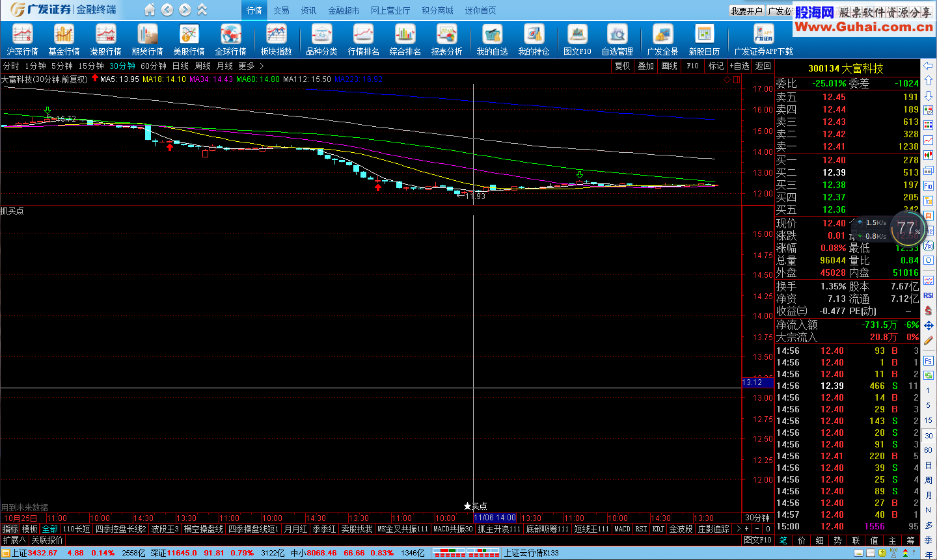
Task: Open 新股日历 IPO calendar icon
Action: (704, 40)
